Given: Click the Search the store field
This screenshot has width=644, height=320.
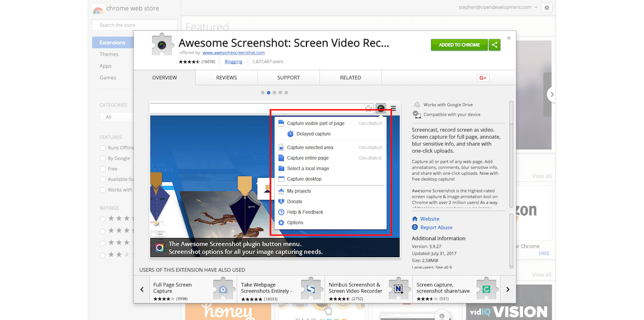Looking at the screenshot, I should point(134,25).
